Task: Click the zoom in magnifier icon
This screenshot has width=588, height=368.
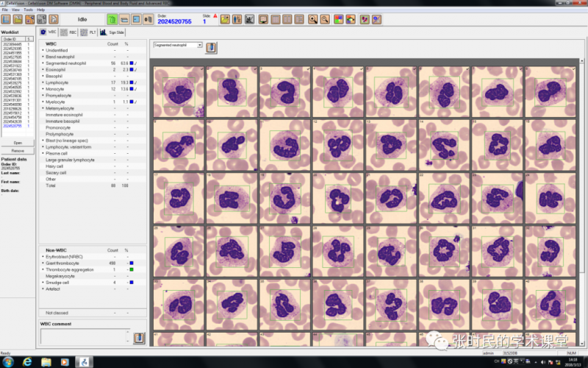Action: click(x=313, y=19)
